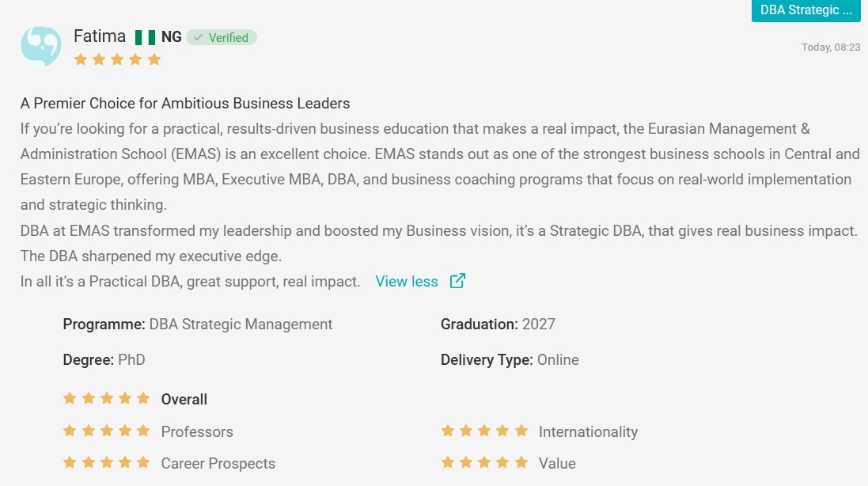
Task: Click the Overall star rating
Action: [106, 399]
